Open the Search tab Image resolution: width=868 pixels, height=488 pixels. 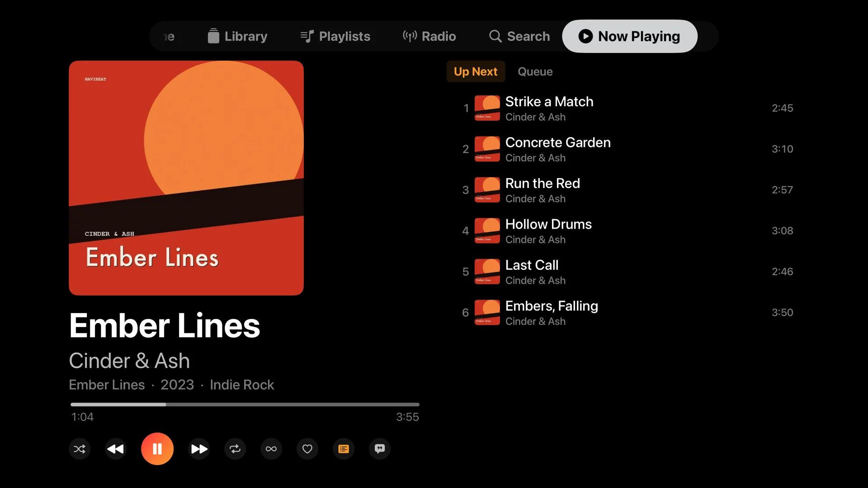point(519,36)
